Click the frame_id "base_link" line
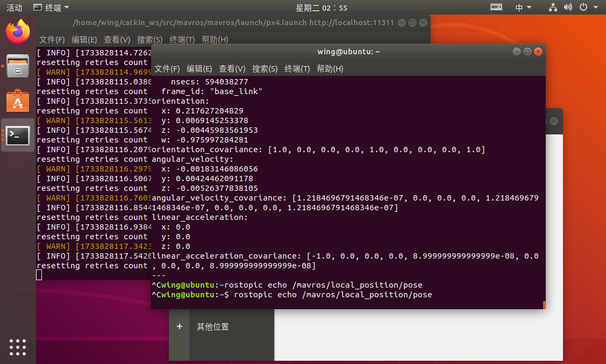Image resolution: width=606 pixels, height=364 pixels. 212,91
